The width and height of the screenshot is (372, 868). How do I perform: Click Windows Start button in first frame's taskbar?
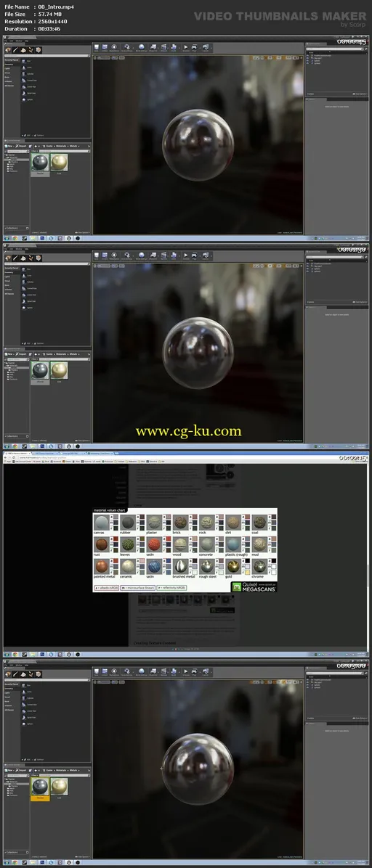(7, 238)
